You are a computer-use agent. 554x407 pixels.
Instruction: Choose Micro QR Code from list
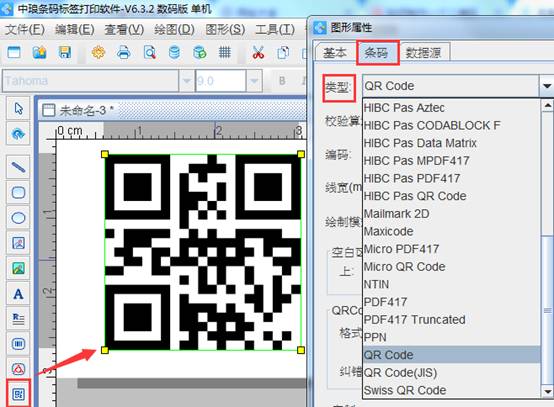click(x=405, y=267)
